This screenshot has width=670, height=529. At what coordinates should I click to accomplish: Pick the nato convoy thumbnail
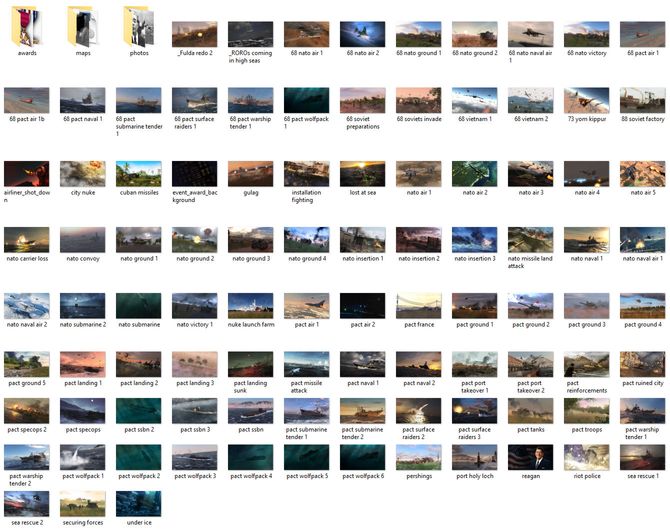[x=83, y=240]
